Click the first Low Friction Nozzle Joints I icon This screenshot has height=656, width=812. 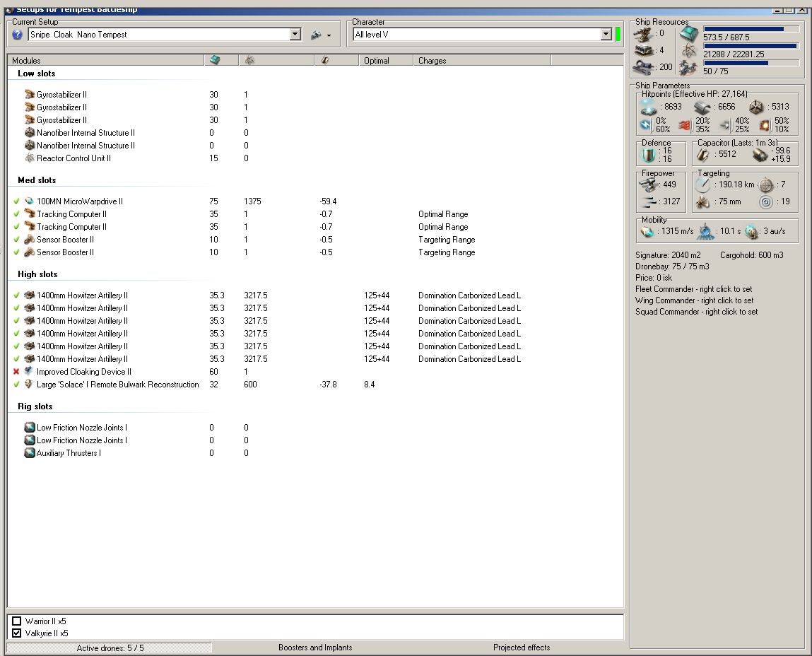30,428
